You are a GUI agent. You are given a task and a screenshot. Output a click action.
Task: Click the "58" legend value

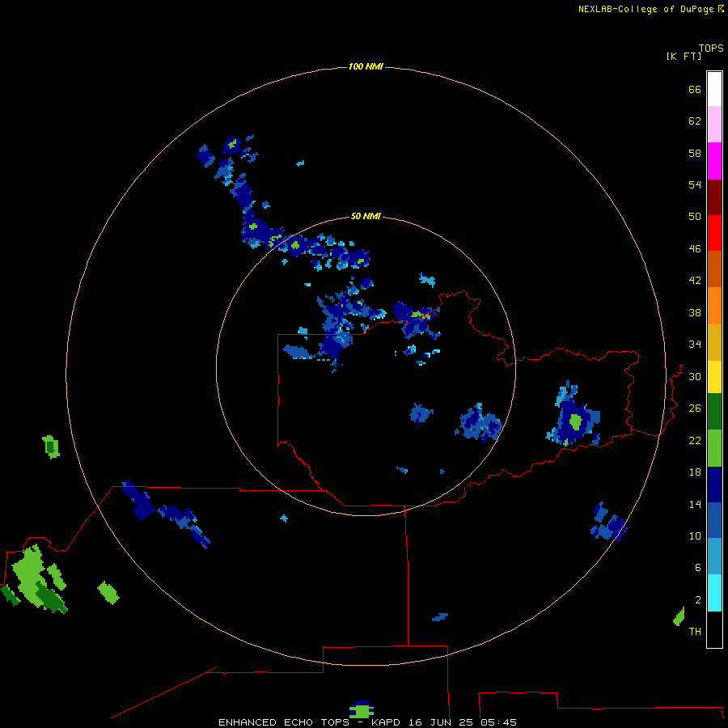tap(695, 153)
